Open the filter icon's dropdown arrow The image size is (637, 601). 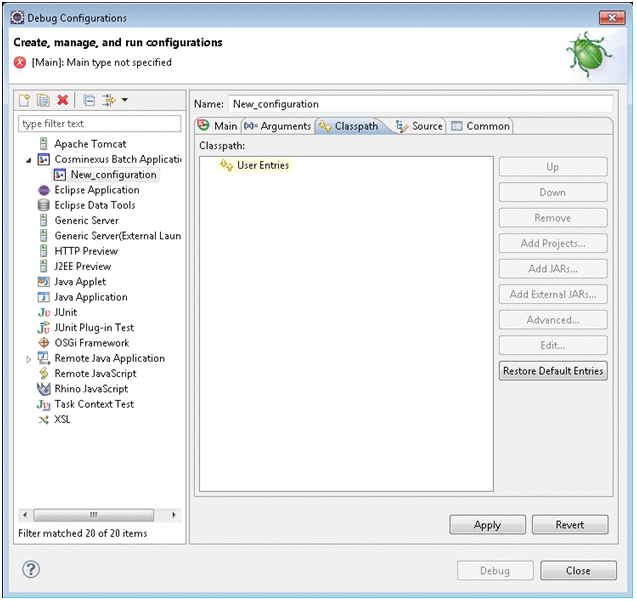coord(125,100)
